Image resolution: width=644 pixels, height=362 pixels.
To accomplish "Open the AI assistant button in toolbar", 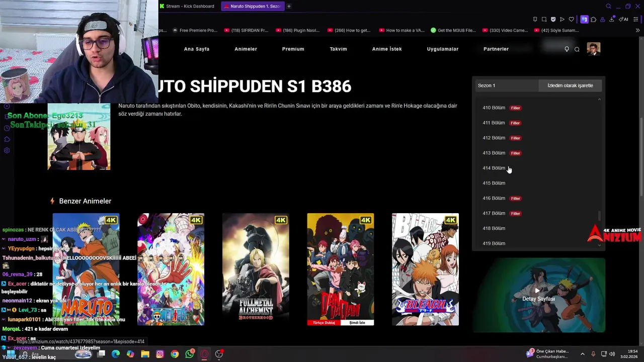I will pyautogui.click(x=624, y=19).
